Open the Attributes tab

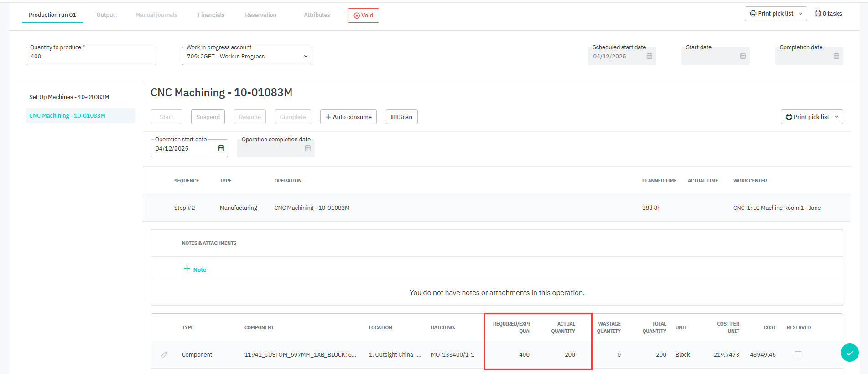coord(317,15)
